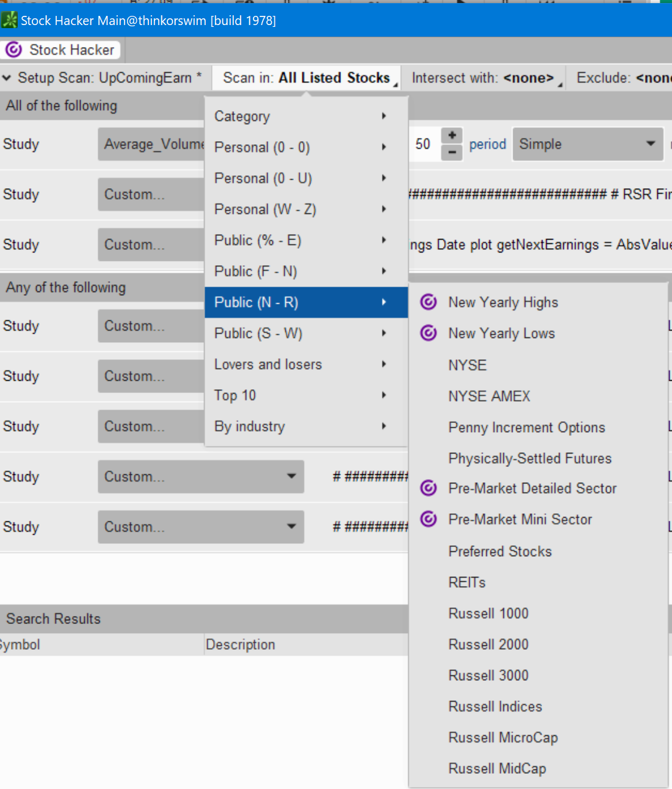Viewport: 672px width, 789px height.
Task: Increase the period value with plus button
Action: 451,136
